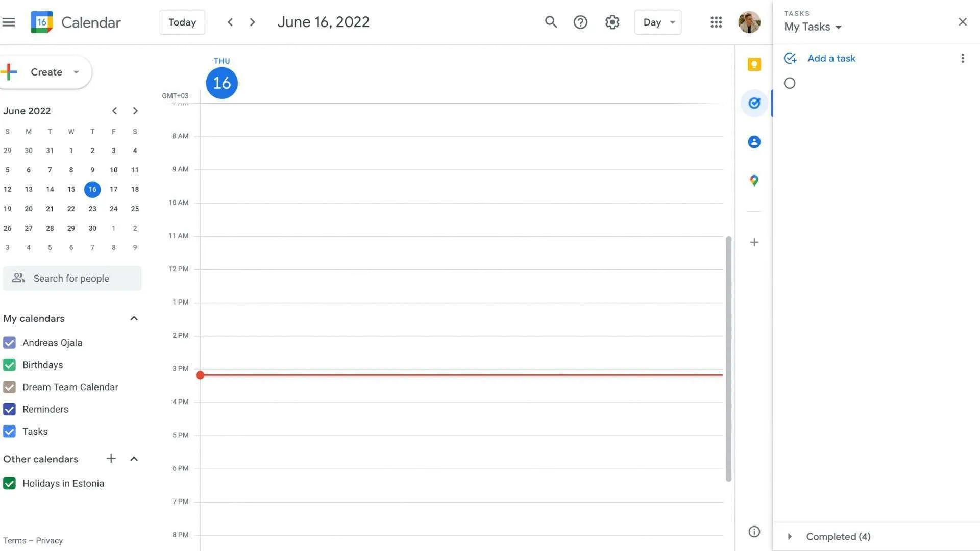
Task: Open Google Maps side panel icon
Action: [x=754, y=181]
